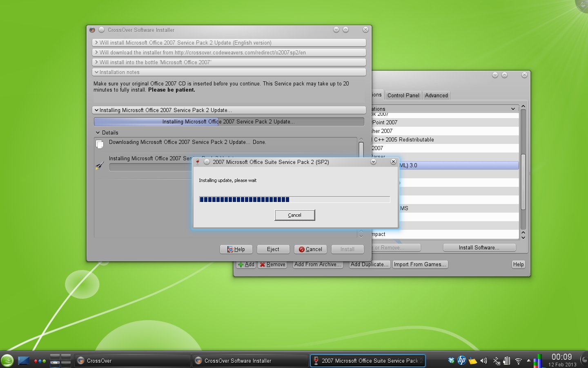Click the grayed-out Install button
The width and height of the screenshot is (588, 368).
(347, 249)
